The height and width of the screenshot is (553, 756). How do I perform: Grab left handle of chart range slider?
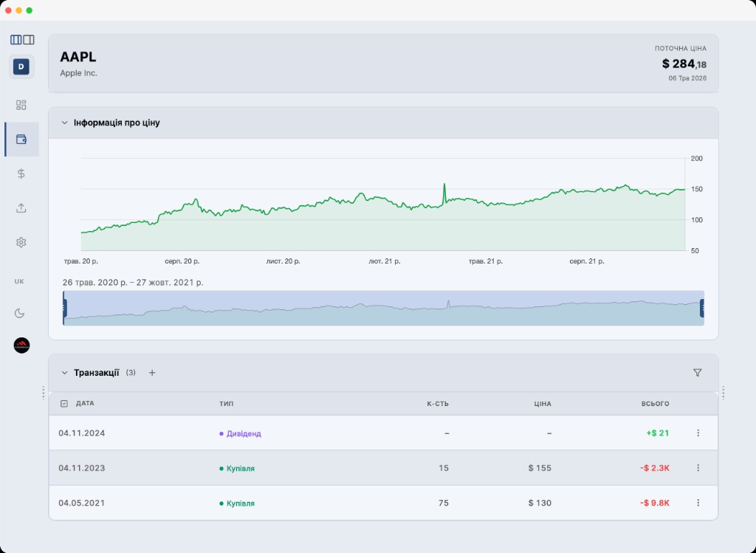click(65, 308)
